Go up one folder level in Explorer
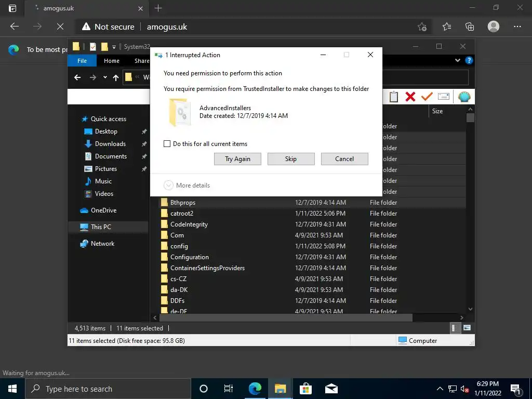This screenshot has width=532, height=399. tap(116, 78)
